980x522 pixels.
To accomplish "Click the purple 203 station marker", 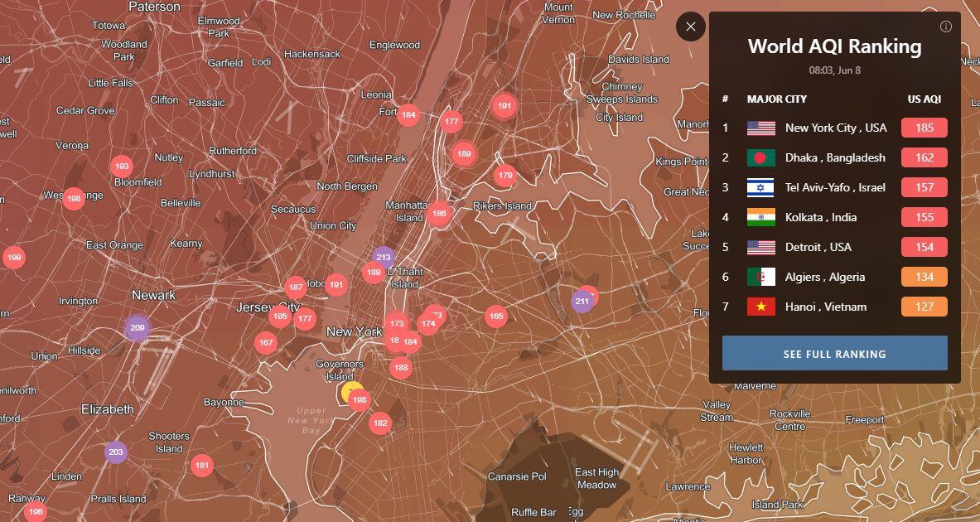I will tap(116, 452).
